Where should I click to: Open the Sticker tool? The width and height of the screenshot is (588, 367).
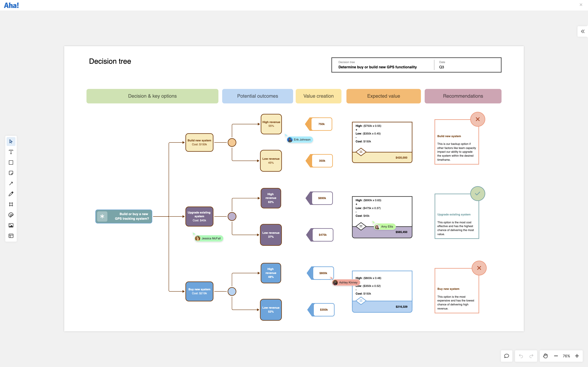11,215
